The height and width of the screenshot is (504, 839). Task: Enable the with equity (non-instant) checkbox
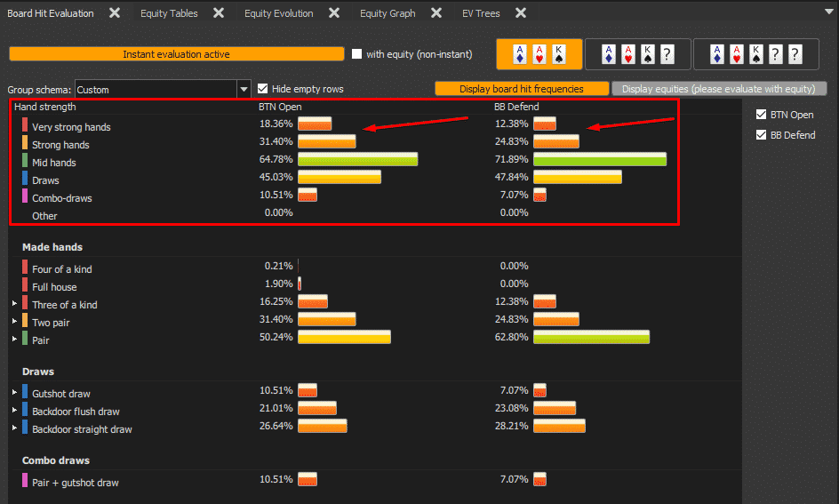coord(357,54)
